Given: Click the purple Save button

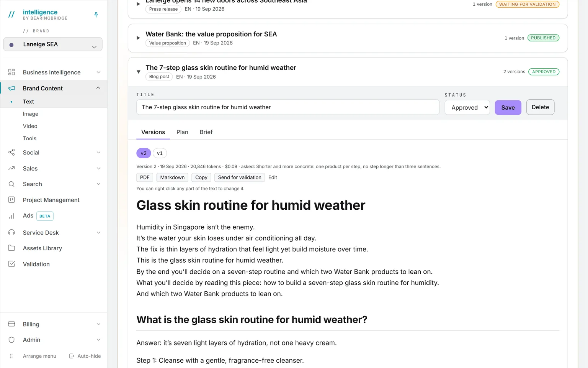Looking at the screenshot, I should coord(508,107).
